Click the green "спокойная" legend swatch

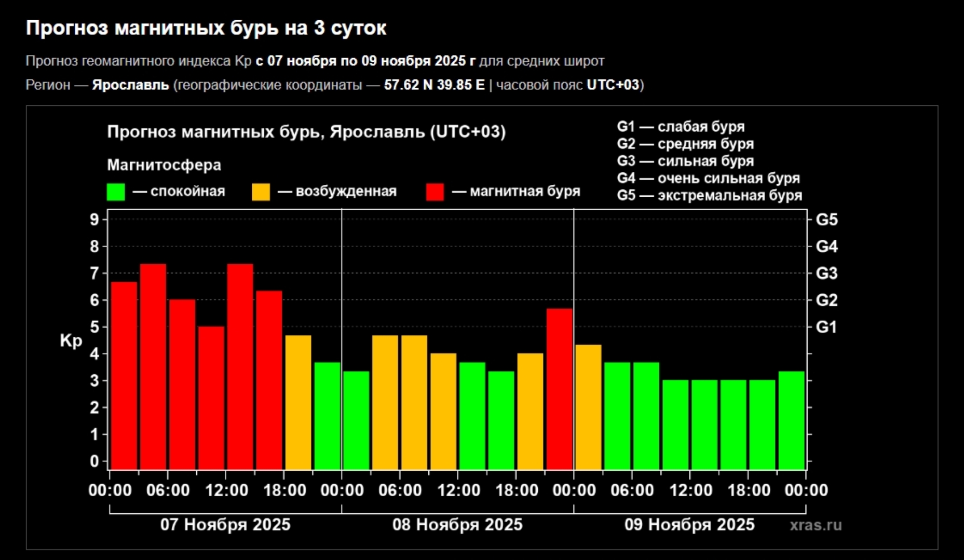pos(115,192)
